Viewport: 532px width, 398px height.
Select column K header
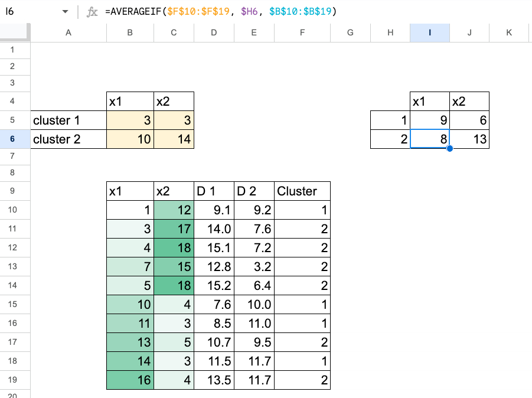(509, 33)
